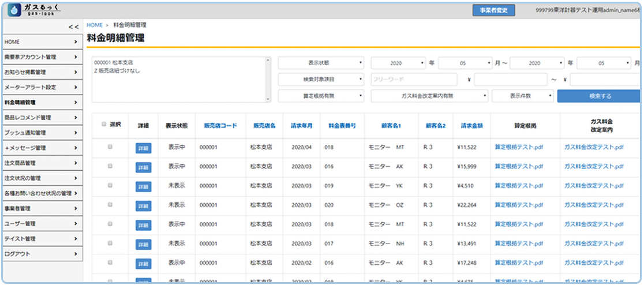Open 算定根拠テスト.pdf link in the first row

pyautogui.click(x=518, y=148)
